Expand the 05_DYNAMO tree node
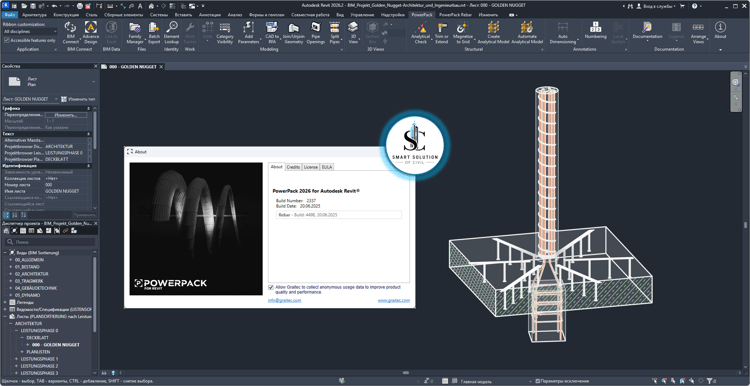750x386 pixels. pos(10,295)
